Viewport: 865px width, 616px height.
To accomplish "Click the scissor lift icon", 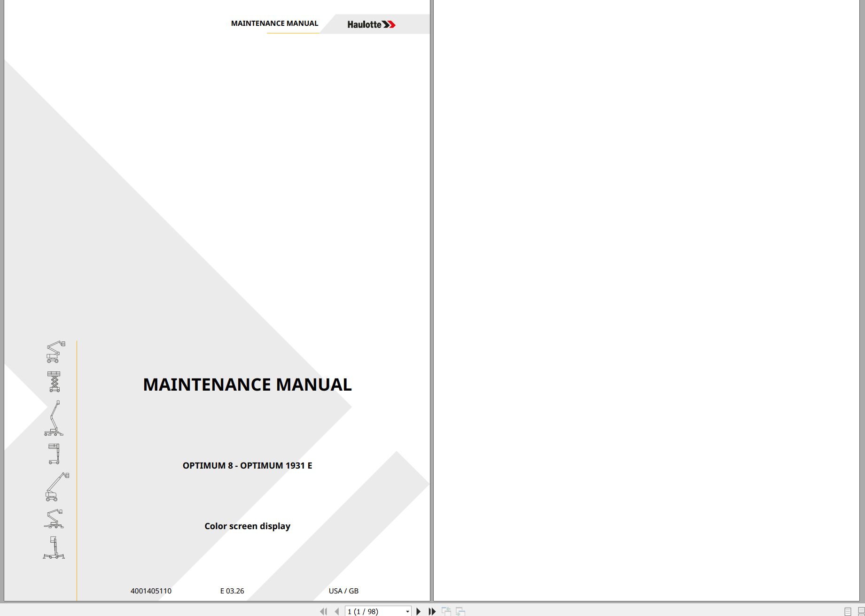I will click(x=54, y=381).
